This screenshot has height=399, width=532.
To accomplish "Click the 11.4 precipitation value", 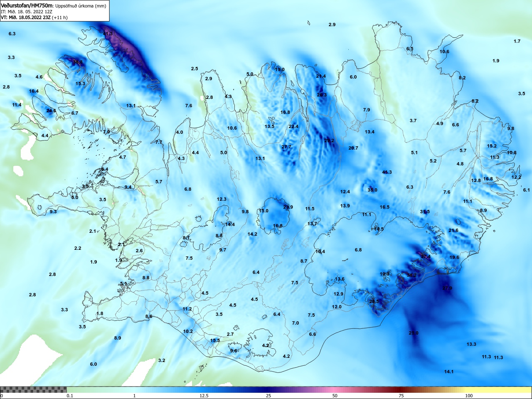I will pyautogui.click(x=17, y=105).
